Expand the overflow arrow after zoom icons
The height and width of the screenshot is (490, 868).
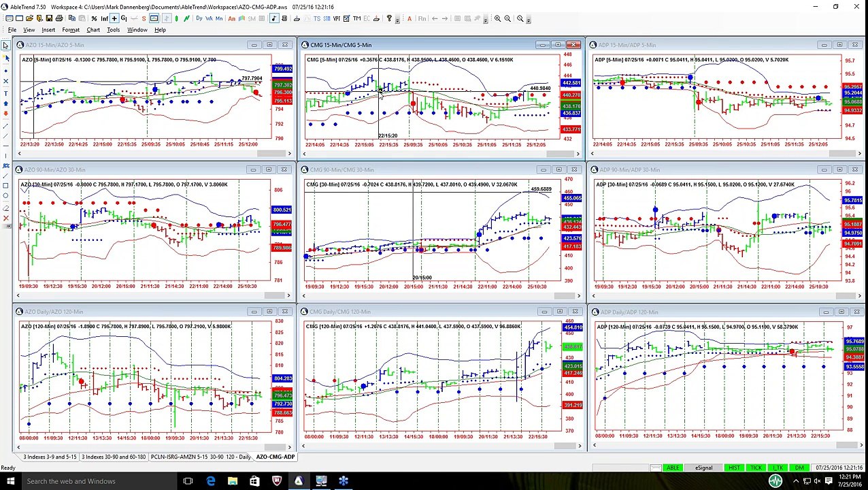tap(529, 19)
